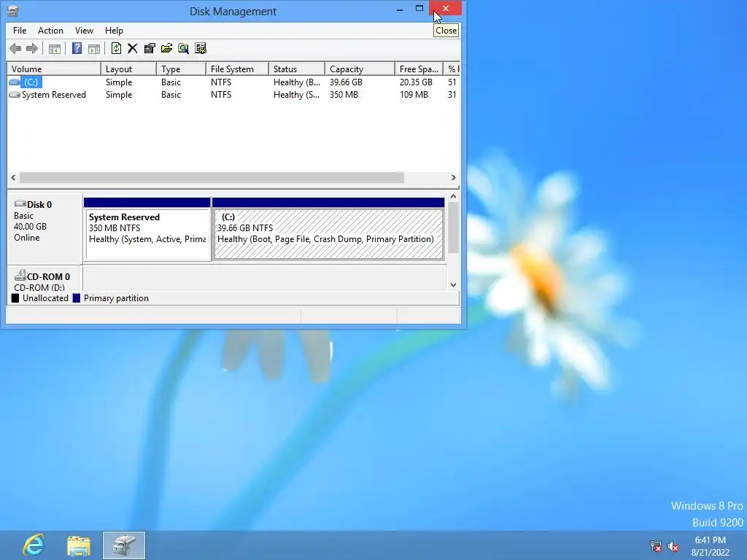Select the CD-ROM 0 label panel

tap(44, 279)
